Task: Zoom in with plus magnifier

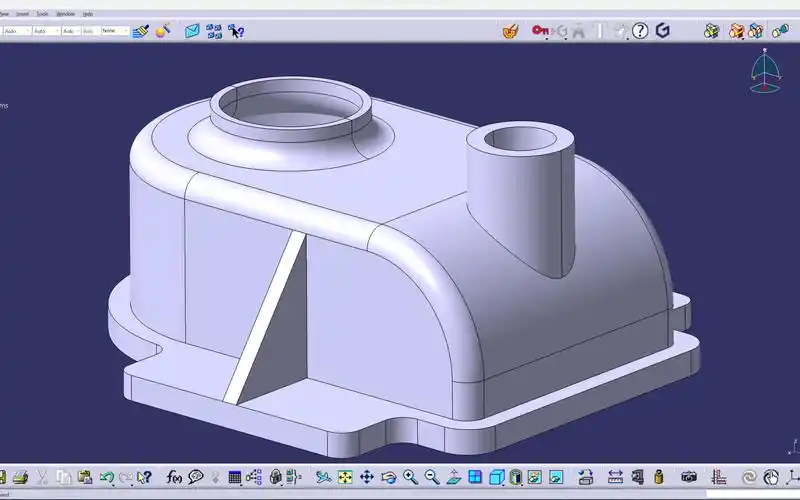Action: tap(410, 477)
